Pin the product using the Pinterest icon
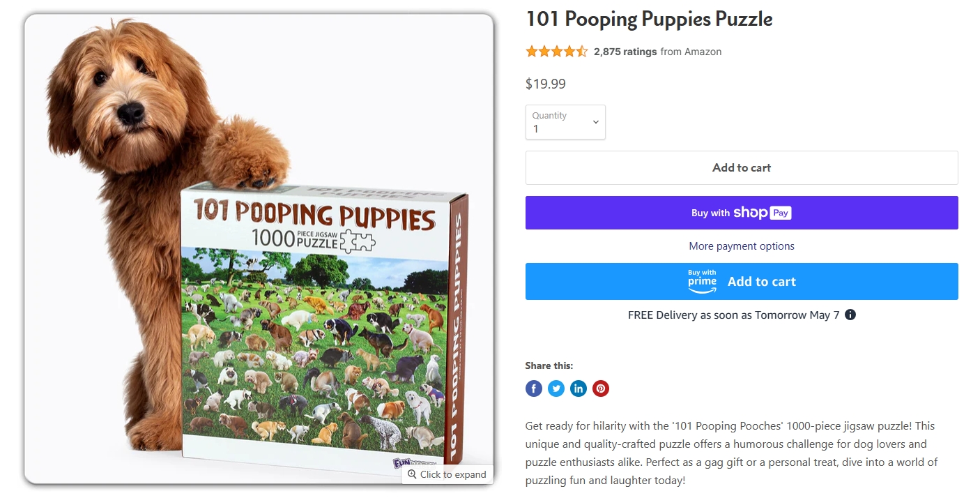The width and height of the screenshot is (980, 498). [601, 388]
